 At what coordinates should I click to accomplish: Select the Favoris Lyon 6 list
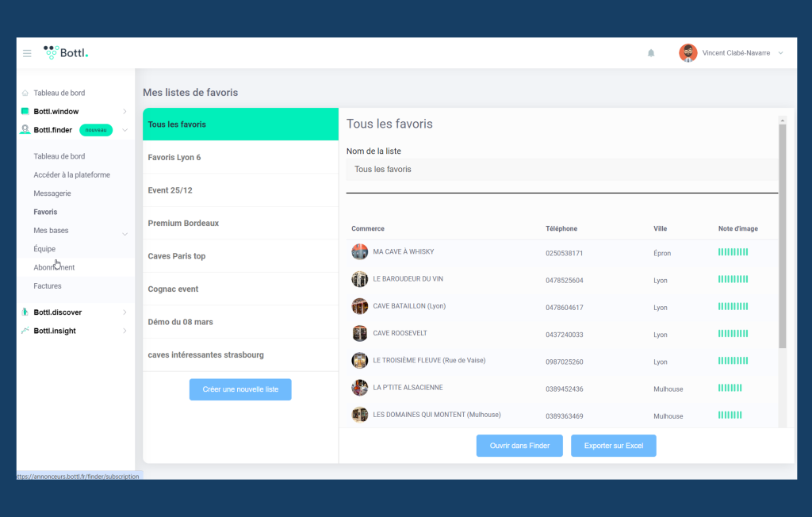tap(240, 158)
